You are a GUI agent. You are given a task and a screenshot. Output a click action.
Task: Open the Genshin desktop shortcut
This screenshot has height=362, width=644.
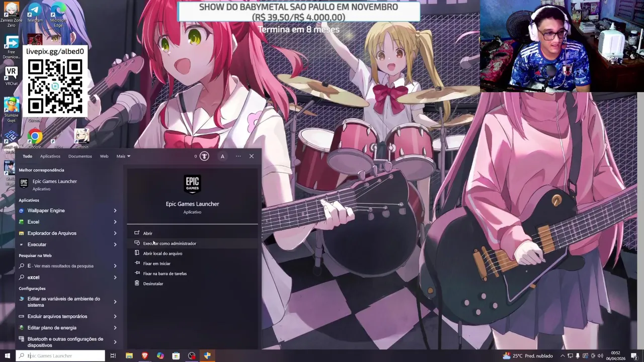click(x=82, y=138)
